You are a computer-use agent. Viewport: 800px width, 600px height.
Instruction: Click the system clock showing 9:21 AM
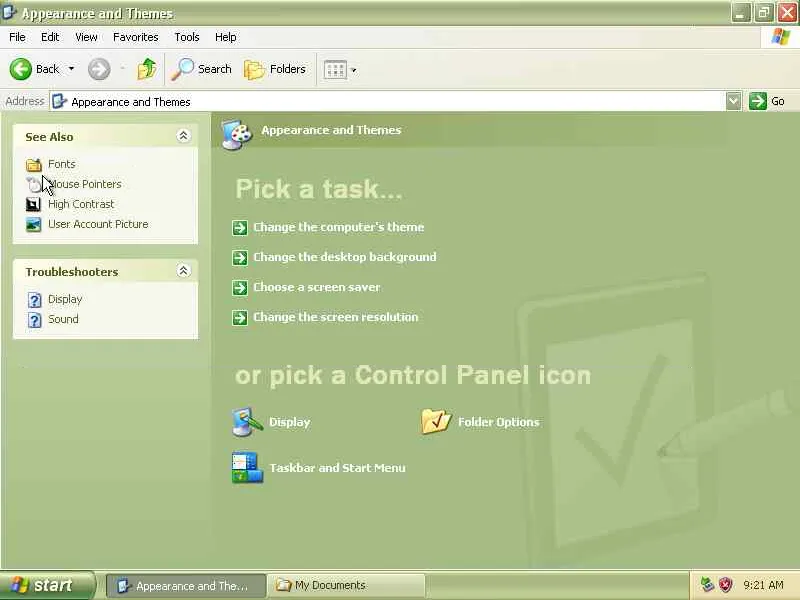(x=763, y=585)
